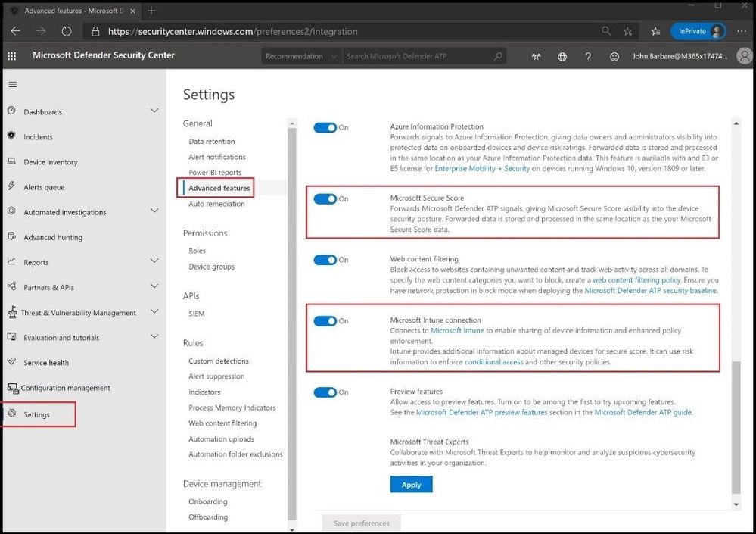Click the Reports chart icon
Viewport: 756px width, 534px height.
tap(11, 261)
